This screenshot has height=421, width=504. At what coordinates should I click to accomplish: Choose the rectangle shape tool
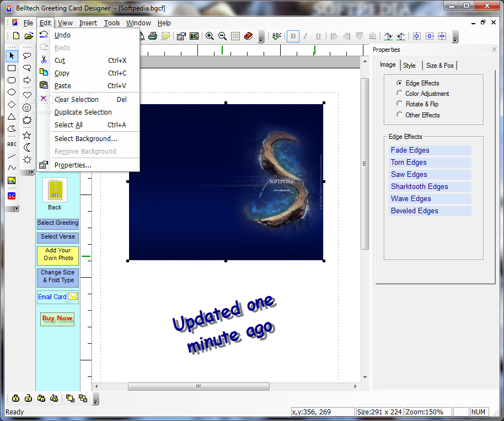(12, 68)
